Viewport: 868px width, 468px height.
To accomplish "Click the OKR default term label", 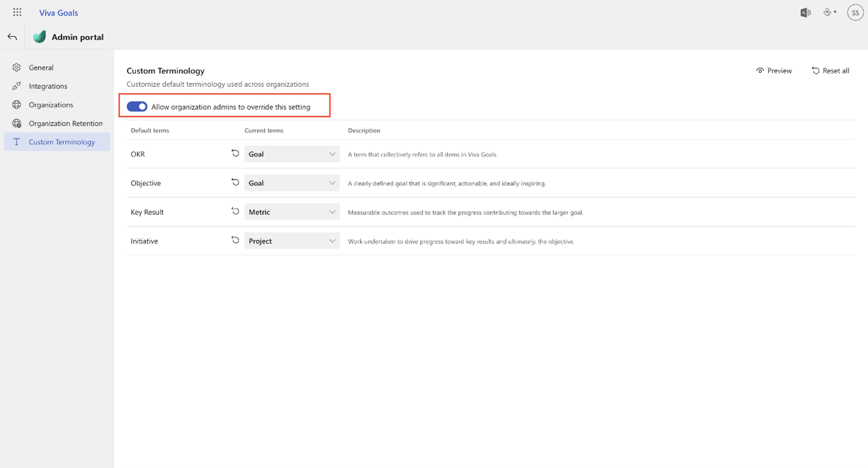I will click(138, 154).
